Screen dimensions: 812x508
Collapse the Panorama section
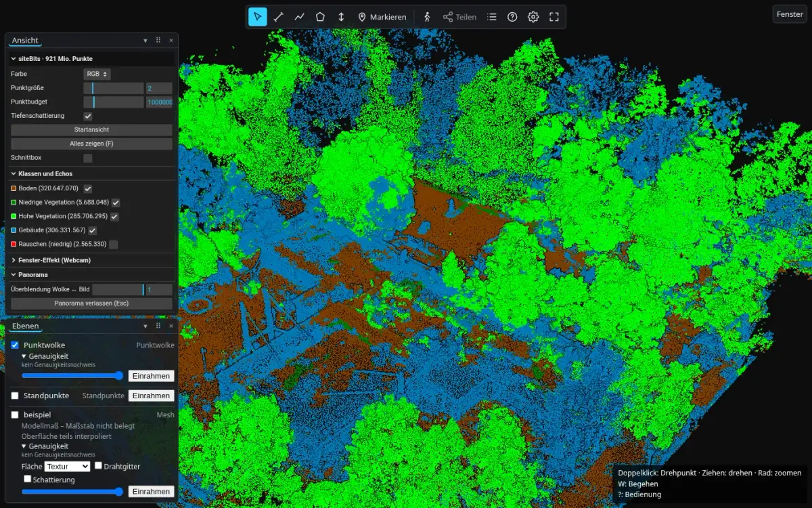tap(29, 275)
